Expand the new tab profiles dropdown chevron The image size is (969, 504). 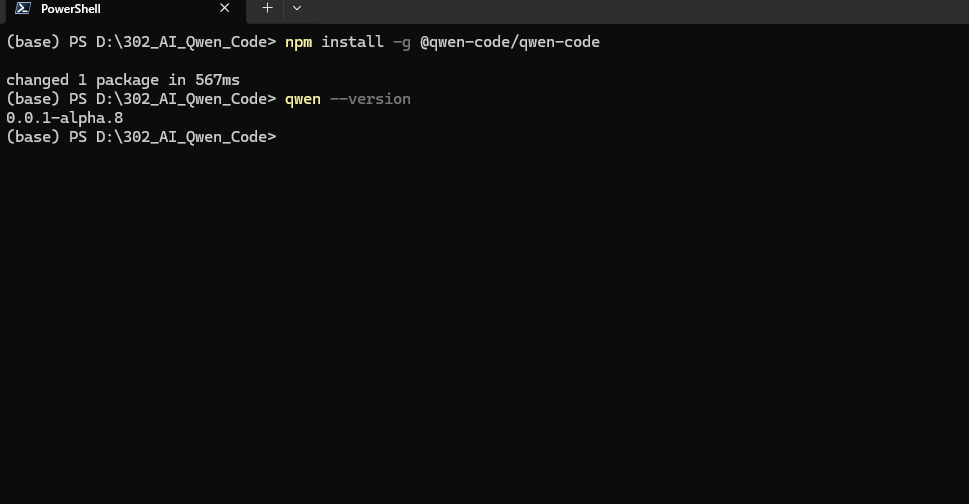[x=297, y=8]
